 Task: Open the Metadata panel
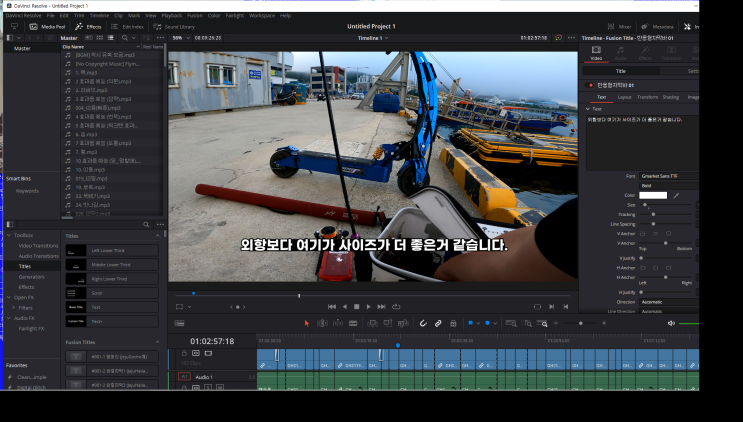click(x=657, y=27)
